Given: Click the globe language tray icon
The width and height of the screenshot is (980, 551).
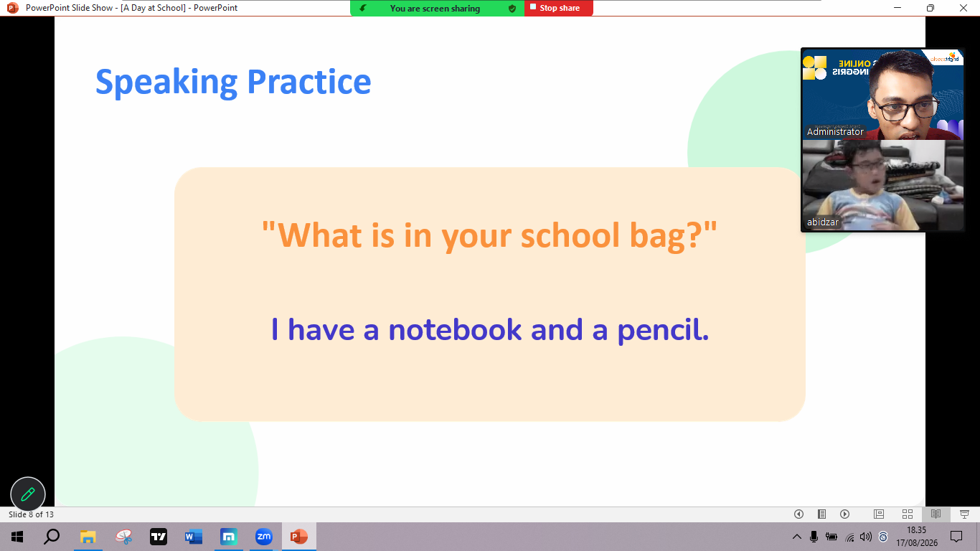Looking at the screenshot, I should point(883,537).
